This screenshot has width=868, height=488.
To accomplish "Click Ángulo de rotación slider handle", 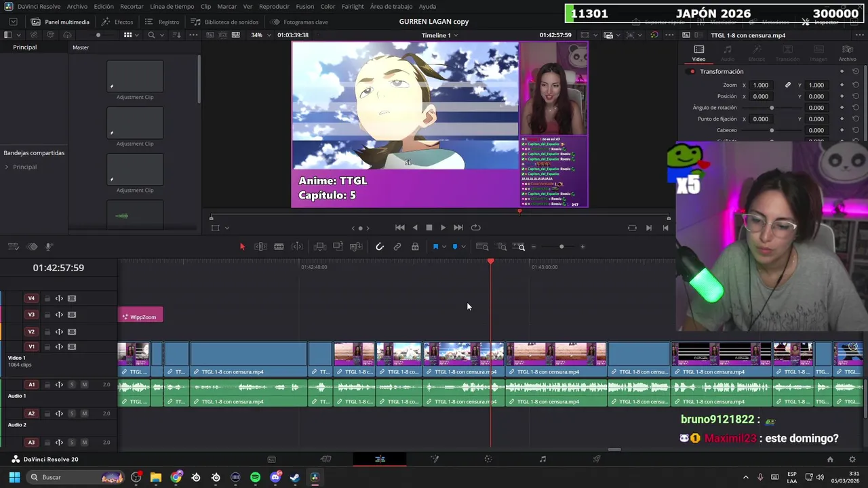I will 772,108.
